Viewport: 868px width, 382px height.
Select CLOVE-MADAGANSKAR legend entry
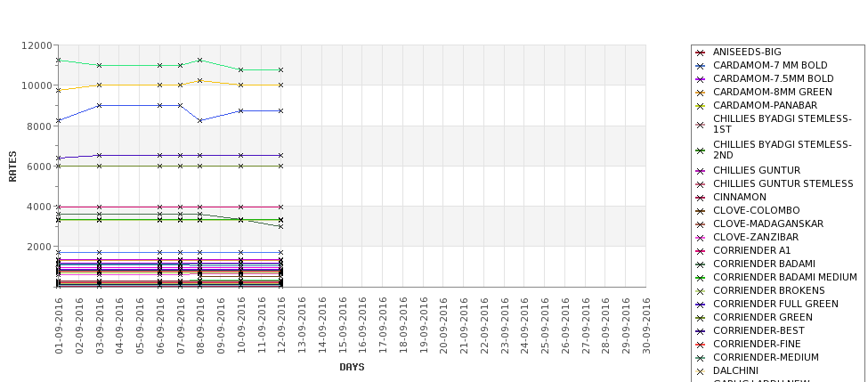[x=767, y=224]
